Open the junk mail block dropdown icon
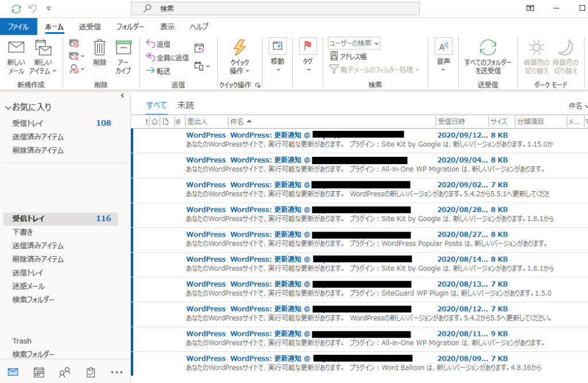The image size is (588, 383). (x=76, y=69)
